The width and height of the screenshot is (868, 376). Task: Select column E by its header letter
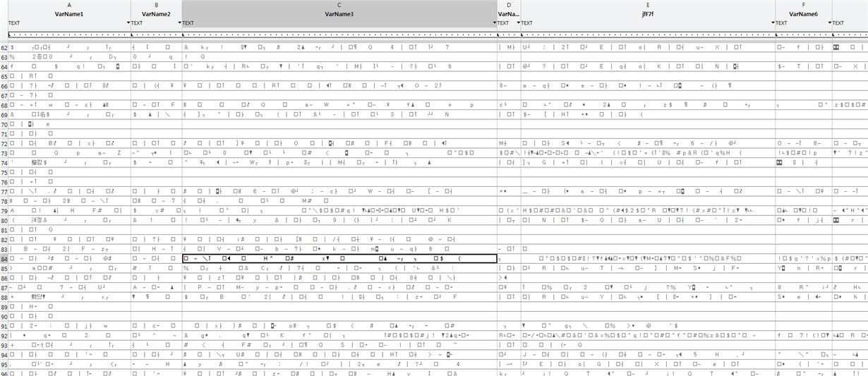click(648, 5)
